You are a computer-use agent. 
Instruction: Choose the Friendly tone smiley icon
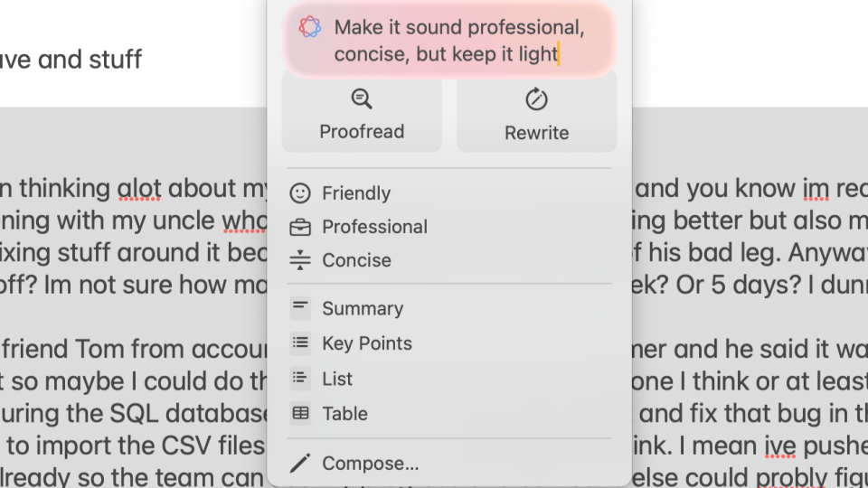(300, 193)
